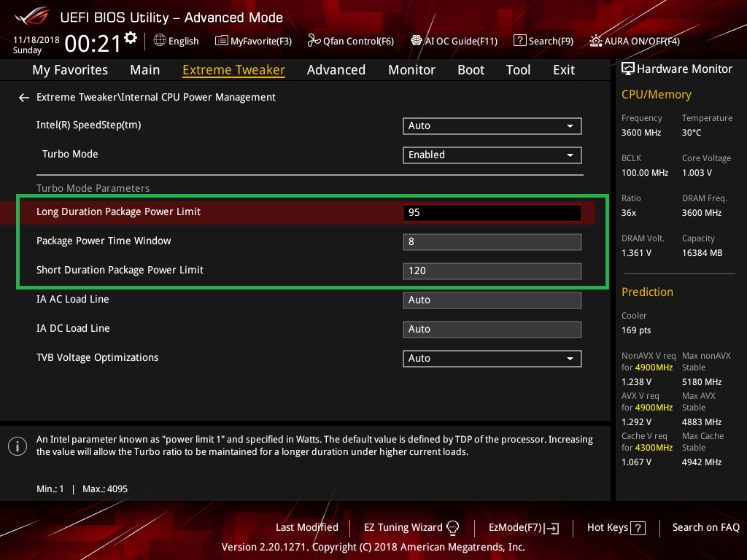Click the breadcrumb Extreme Tweaker\Internal CPU Power Management

[x=156, y=97]
